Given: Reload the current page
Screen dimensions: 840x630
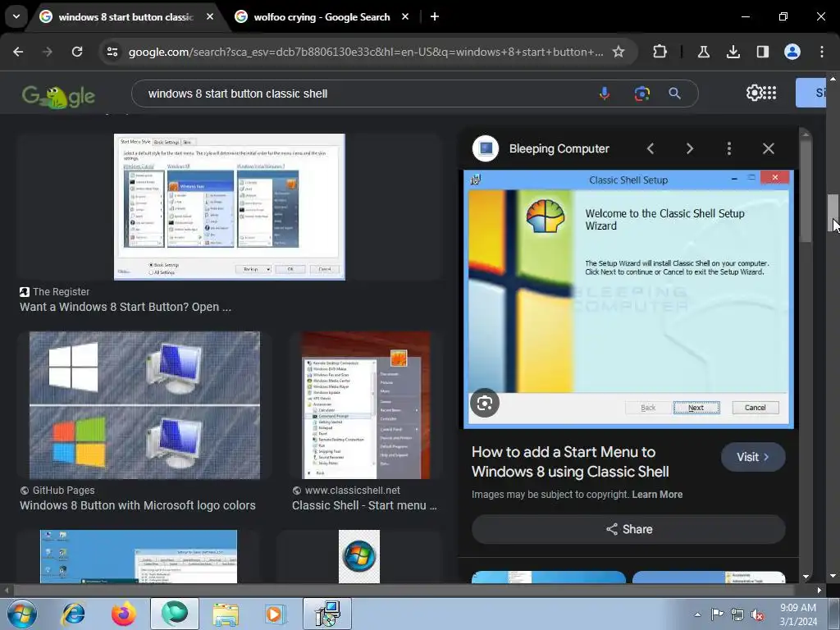Looking at the screenshot, I should click(77, 52).
